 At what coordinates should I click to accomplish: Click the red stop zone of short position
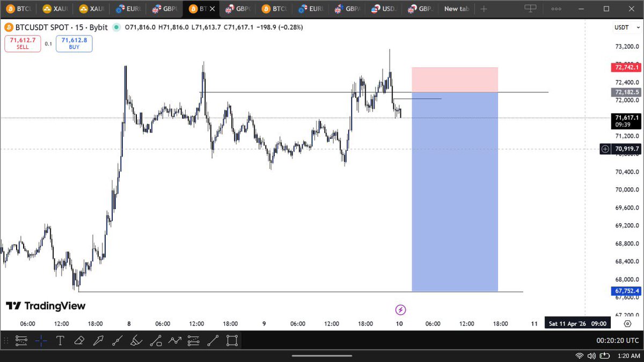pos(455,80)
